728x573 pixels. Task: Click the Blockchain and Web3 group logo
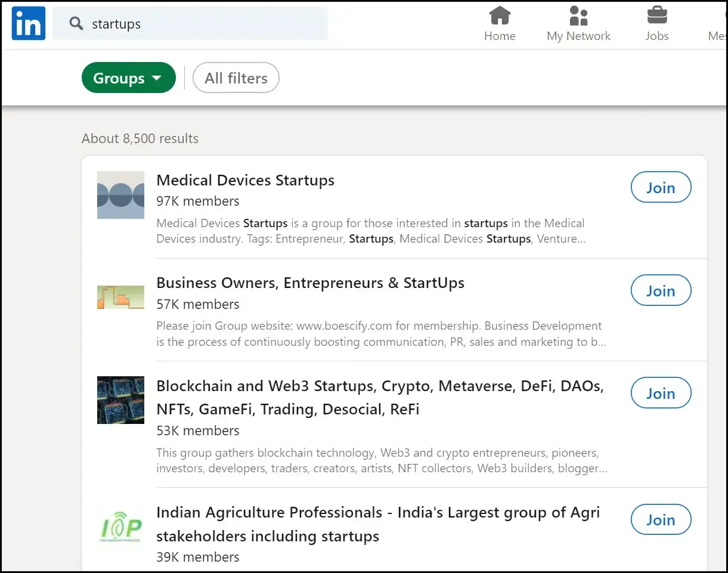point(120,399)
